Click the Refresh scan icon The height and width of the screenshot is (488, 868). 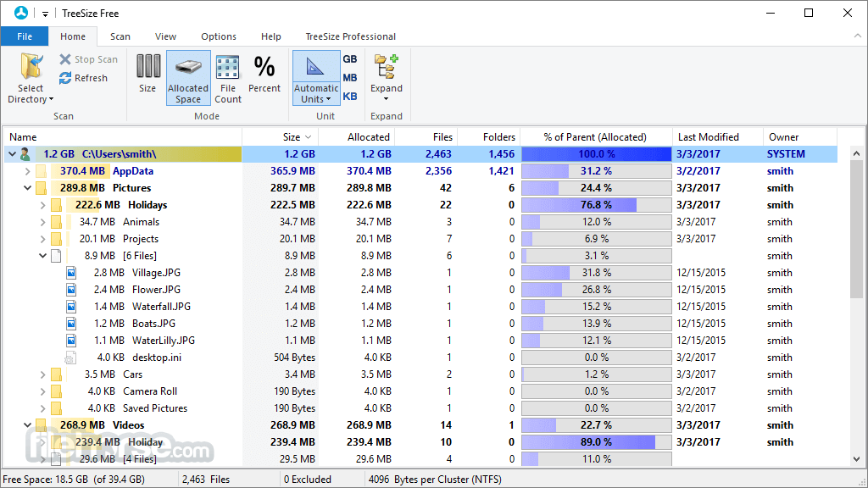(x=65, y=78)
